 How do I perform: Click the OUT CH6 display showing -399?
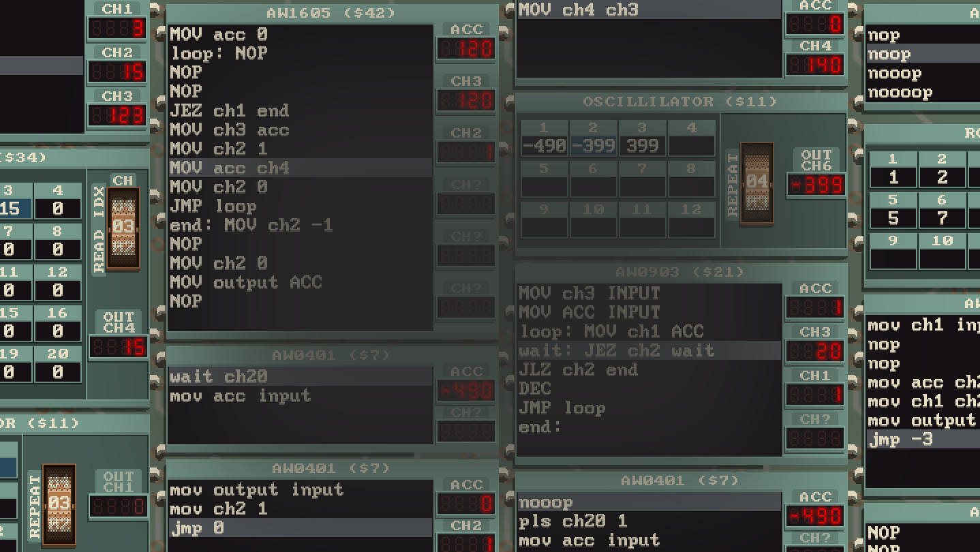(816, 185)
